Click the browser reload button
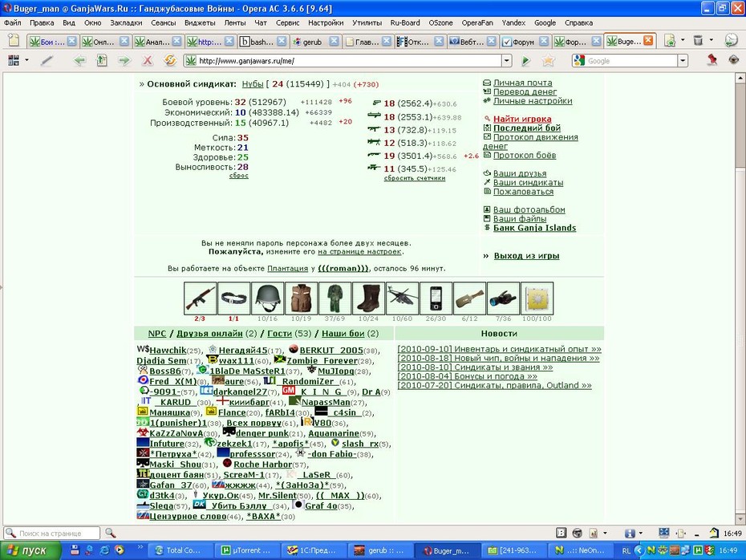The width and height of the screenshot is (746, 560). [x=170, y=60]
